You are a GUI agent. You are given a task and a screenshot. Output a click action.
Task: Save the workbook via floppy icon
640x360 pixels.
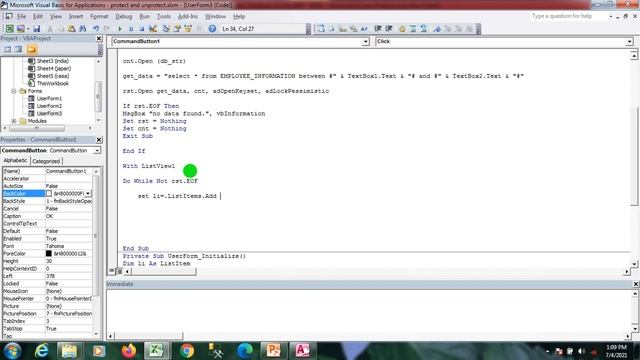pyautogui.click(x=36, y=29)
